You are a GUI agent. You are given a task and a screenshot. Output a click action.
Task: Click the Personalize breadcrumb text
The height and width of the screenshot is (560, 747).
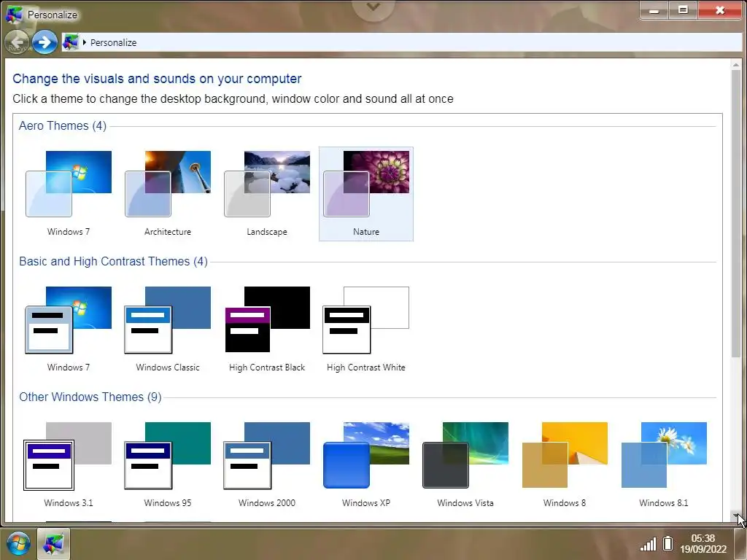pos(113,42)
